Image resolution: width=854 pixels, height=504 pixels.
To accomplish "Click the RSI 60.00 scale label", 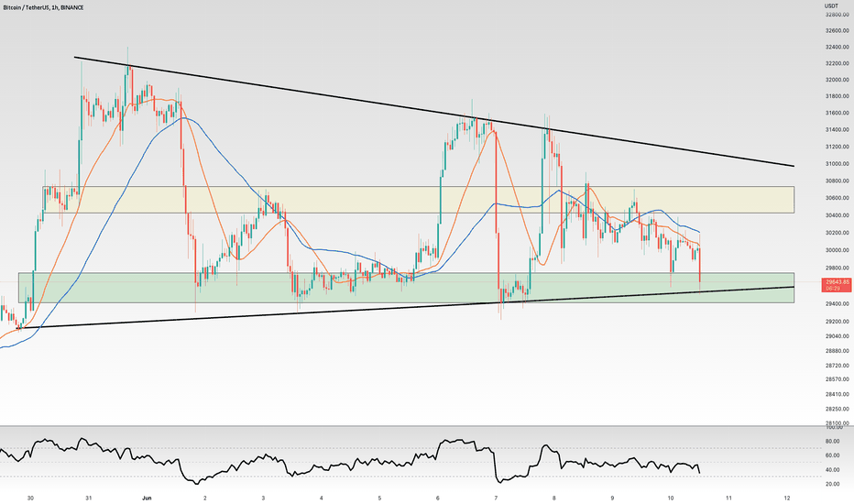I will coord(832,455).
